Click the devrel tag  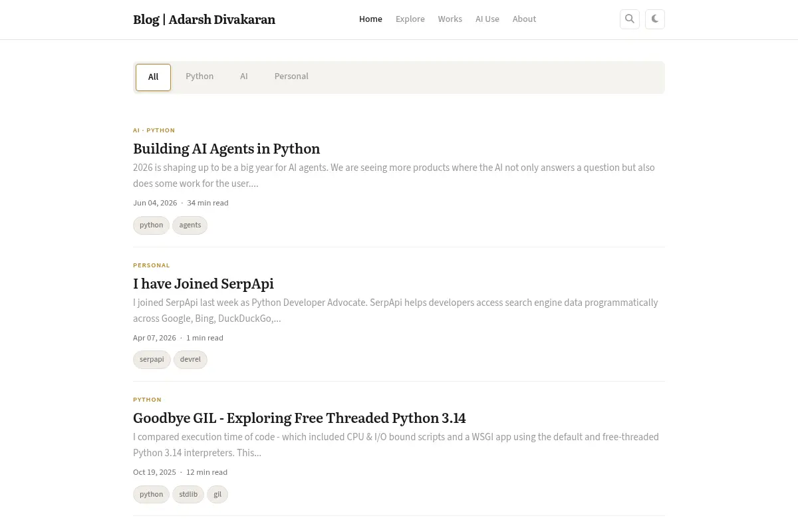pyautogui.click(x=190, y=360)
